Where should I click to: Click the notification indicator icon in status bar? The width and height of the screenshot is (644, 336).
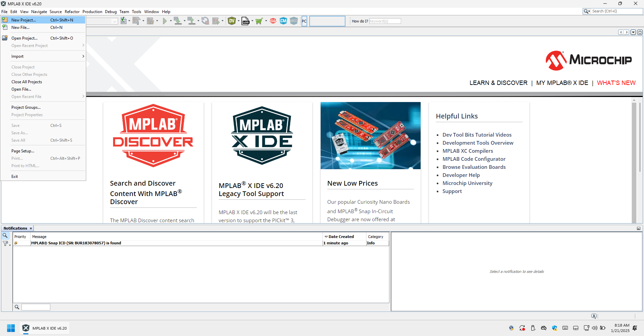[594, 316]
